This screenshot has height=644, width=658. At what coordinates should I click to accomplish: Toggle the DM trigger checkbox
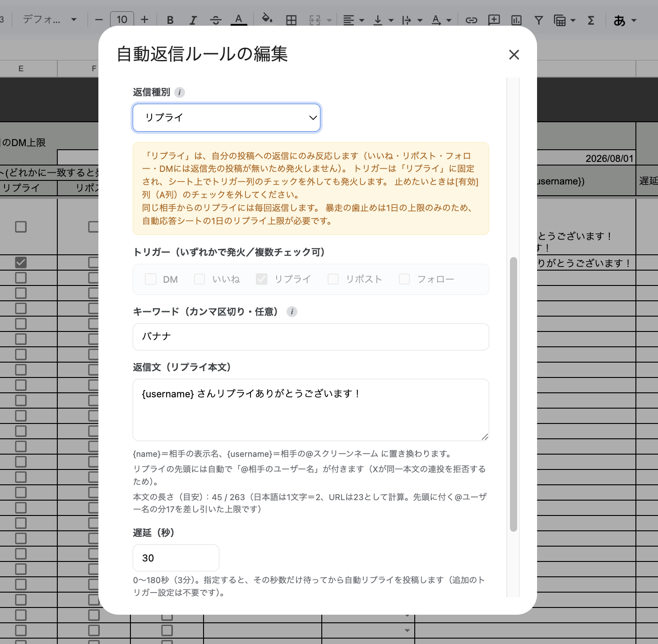[x=151, y=279]
